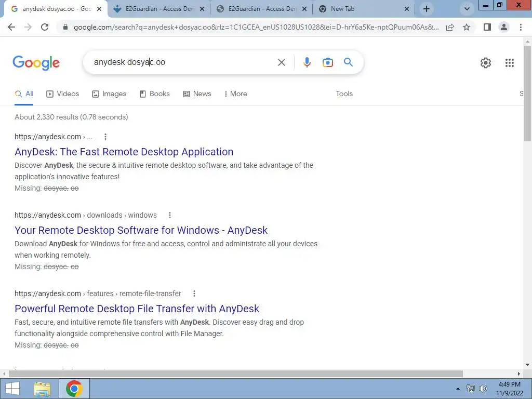
Task: Switch to Videos results
Action: (x=62, y=94)
